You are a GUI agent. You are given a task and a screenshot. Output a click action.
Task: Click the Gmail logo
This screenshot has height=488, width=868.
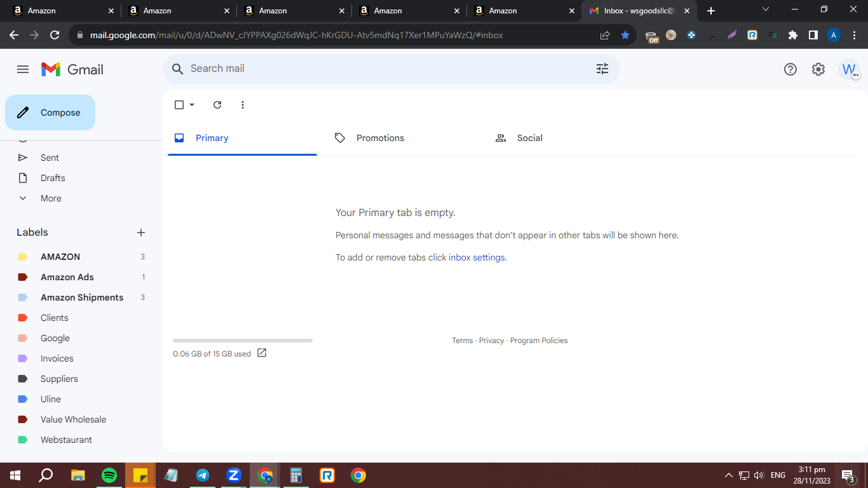(72, 69)
